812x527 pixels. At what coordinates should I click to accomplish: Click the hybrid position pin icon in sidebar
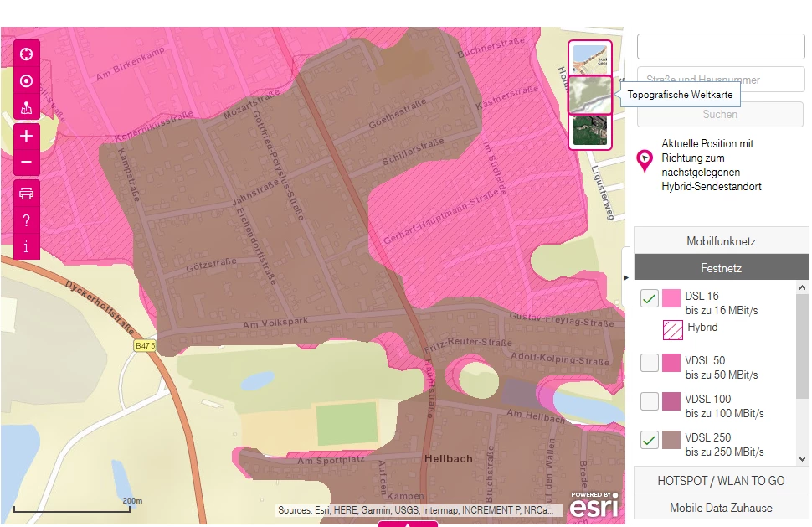pos(645,161)
